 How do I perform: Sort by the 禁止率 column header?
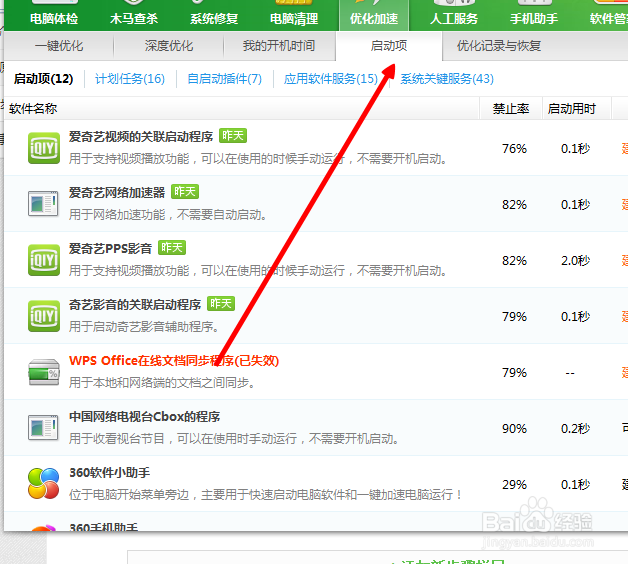tap(511, 109)
